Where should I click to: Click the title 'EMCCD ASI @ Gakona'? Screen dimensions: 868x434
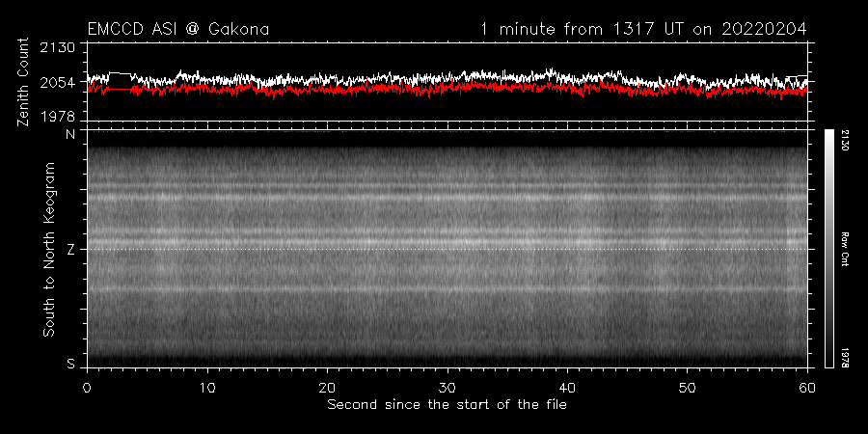coord(178,29)
